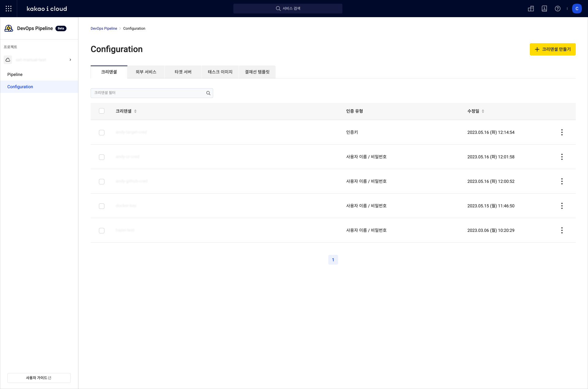The image size is (588, 389).
Task: Open more options for 12:14:54 row
Action: coord(562,132)
